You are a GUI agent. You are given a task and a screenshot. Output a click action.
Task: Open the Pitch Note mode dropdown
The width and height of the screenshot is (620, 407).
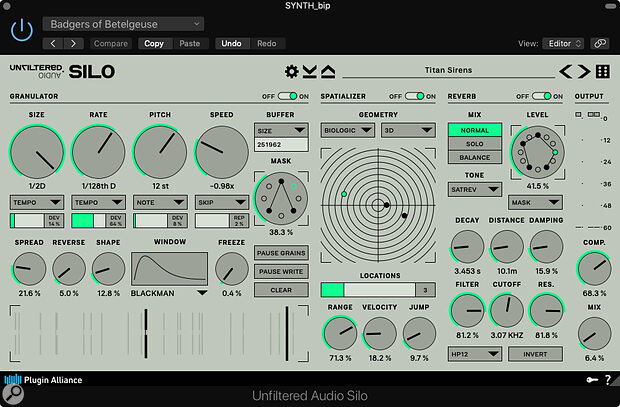[x=160, y=202]
